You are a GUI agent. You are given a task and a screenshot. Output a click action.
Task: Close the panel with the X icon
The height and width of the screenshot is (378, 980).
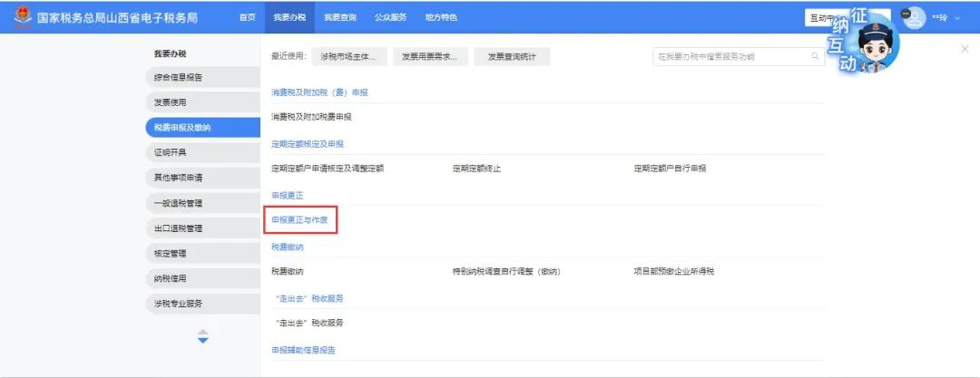pyautogui.click(x=964, y=48)
